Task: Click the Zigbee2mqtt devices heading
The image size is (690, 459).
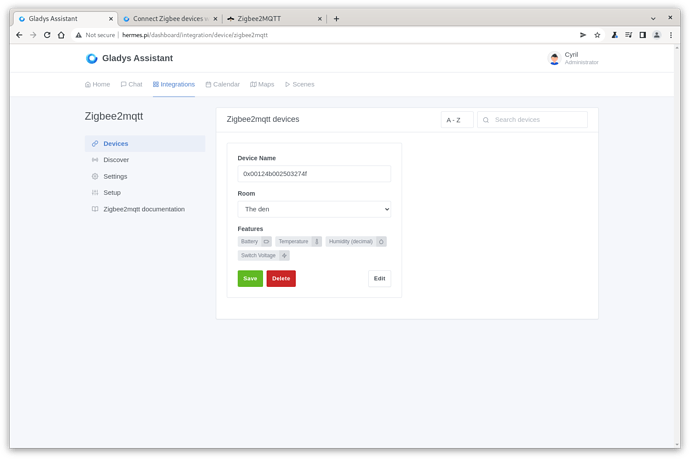Action: point(263,119)
